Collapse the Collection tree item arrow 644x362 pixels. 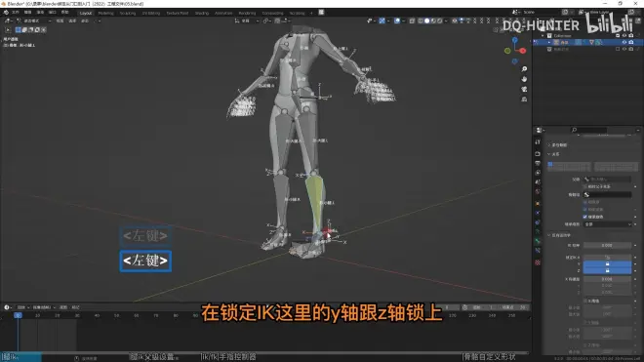click(x=543, y=36)
